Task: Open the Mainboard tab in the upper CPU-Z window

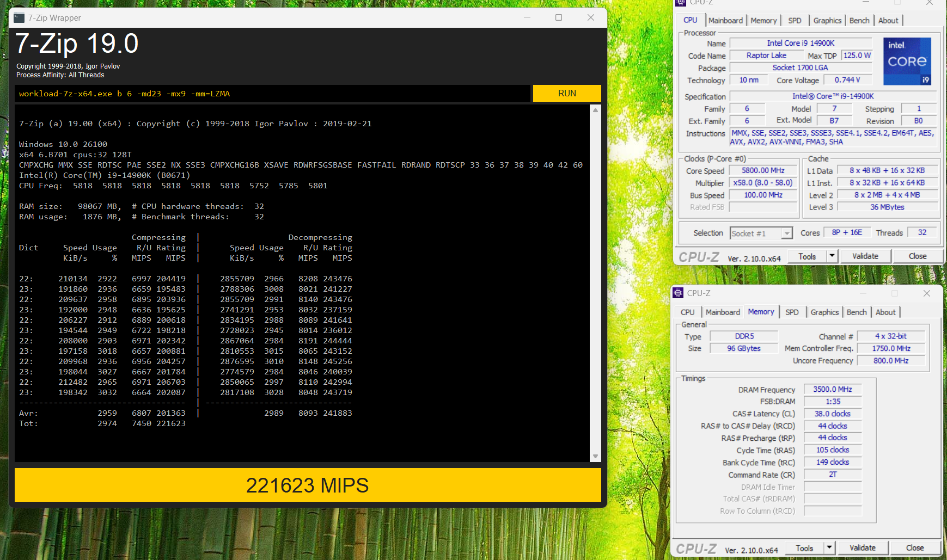Action: [725, 21]
